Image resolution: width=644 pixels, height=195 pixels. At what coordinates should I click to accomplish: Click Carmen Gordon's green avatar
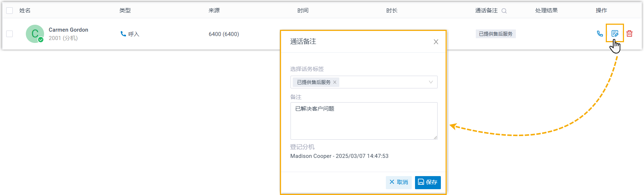[35, 34]
